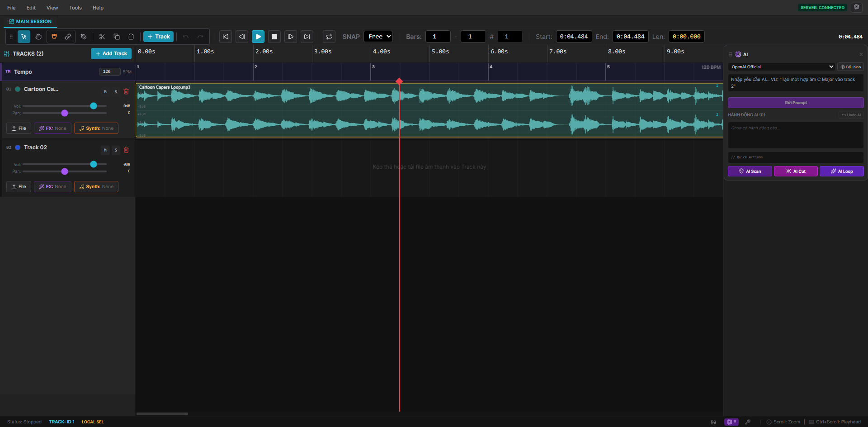Click the + Track toolbar button
Viewport: 868px width, 427px height.
[x=158, y=37]
